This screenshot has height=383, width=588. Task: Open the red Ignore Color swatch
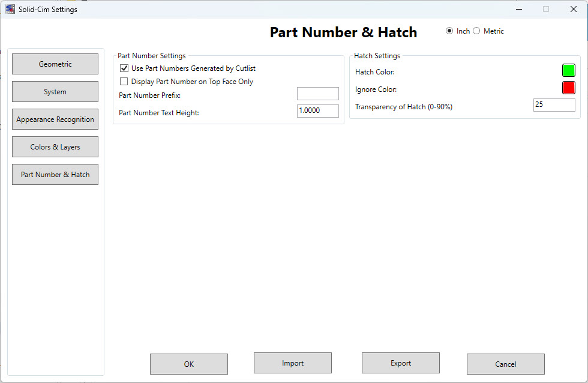click(569, 88)
